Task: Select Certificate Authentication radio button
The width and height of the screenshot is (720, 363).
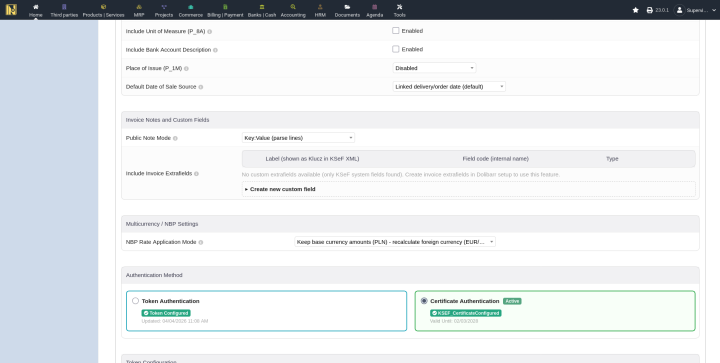Action: click(424, 301)
